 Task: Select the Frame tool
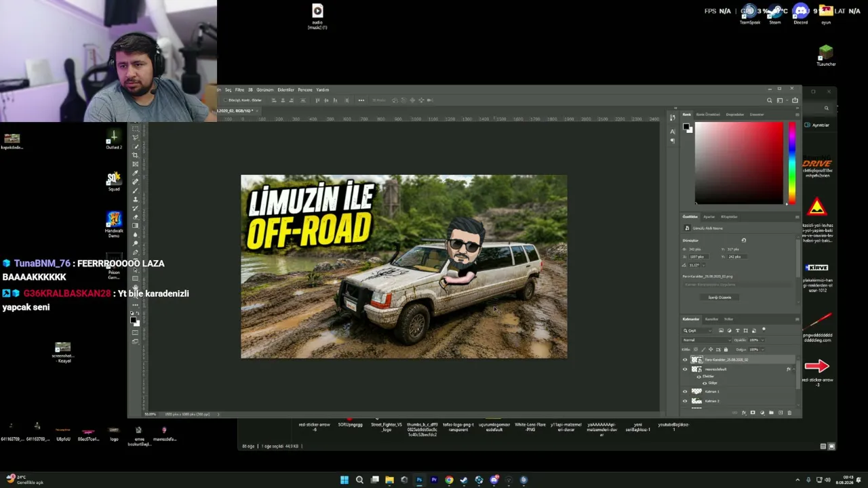[x=136, y=164]
